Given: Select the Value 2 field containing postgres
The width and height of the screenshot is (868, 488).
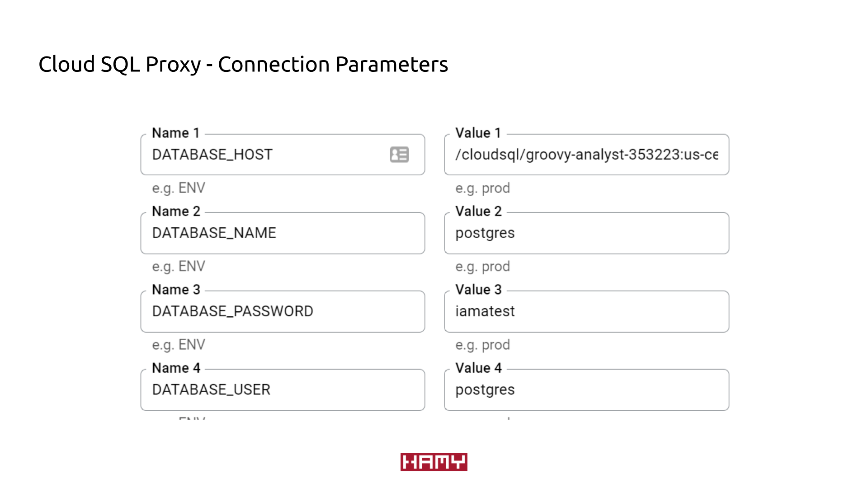Looking at the screenshot, I should (x=585, y=233).
